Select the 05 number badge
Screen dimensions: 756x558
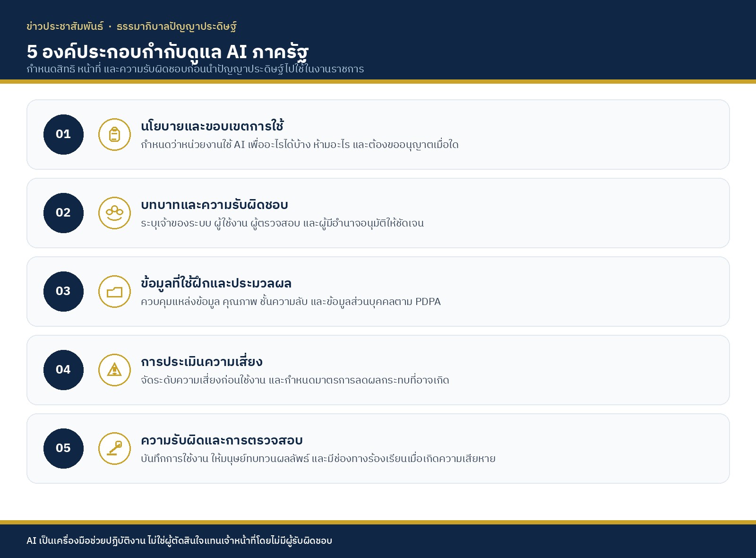coord(63,449)
